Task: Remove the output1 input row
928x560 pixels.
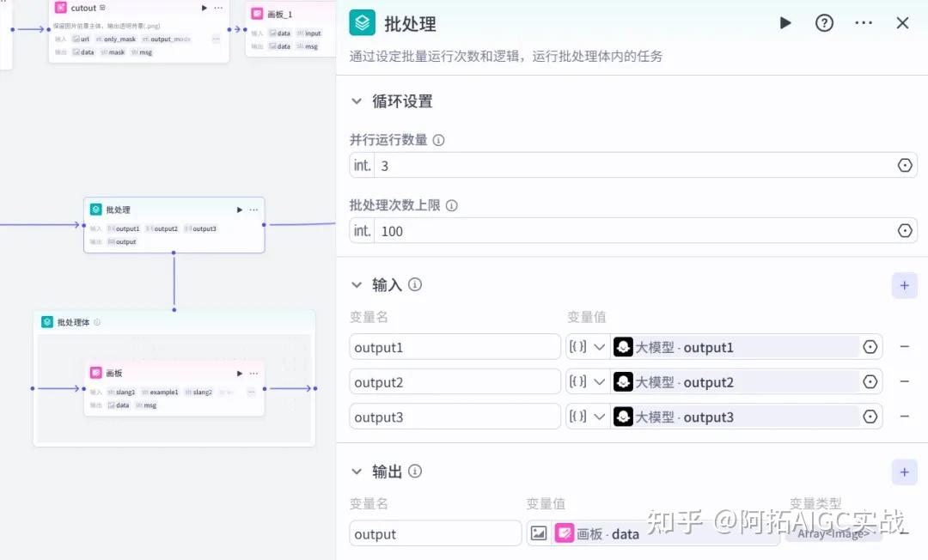Action: point(904,347)
